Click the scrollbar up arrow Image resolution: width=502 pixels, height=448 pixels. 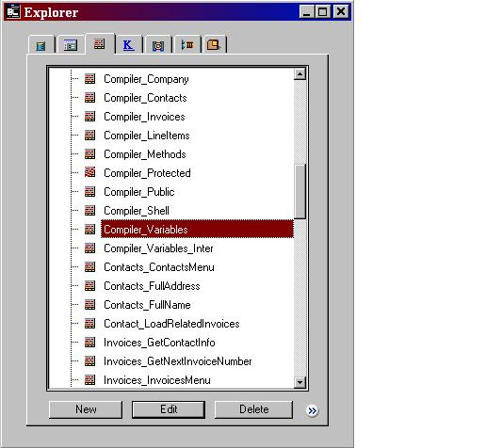click(x=300, y=74)
